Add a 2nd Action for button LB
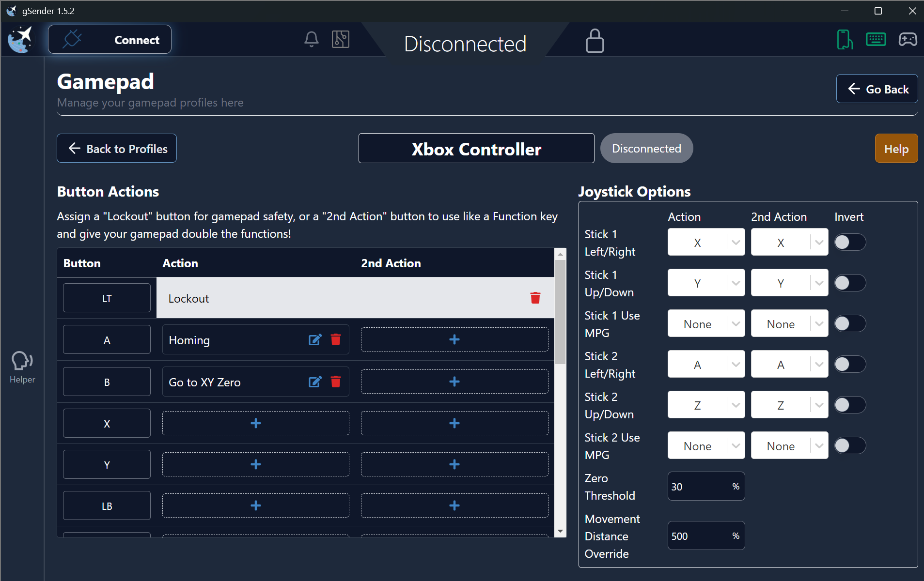Image resolution: width=924 pixels, height=581 pixels. click(454, 505)
